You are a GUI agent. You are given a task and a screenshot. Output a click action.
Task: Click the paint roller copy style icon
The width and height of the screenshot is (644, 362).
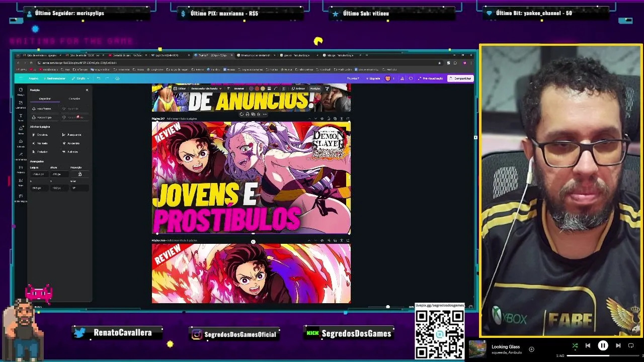pos(328,88)
